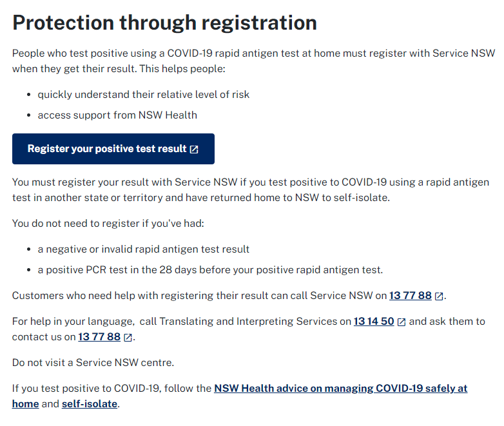Click the external-link icon inside the Register button

[x=194, y=150]
